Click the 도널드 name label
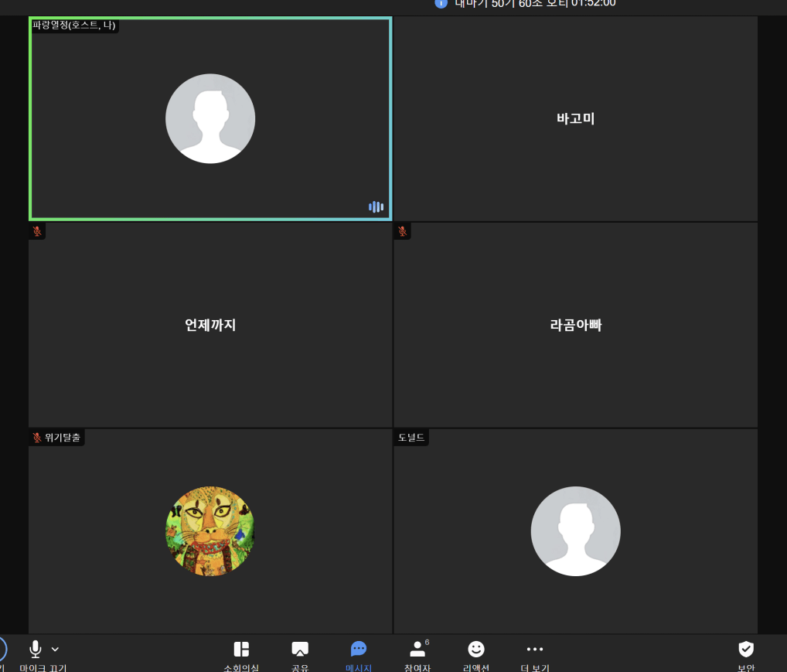 (411, 438)
